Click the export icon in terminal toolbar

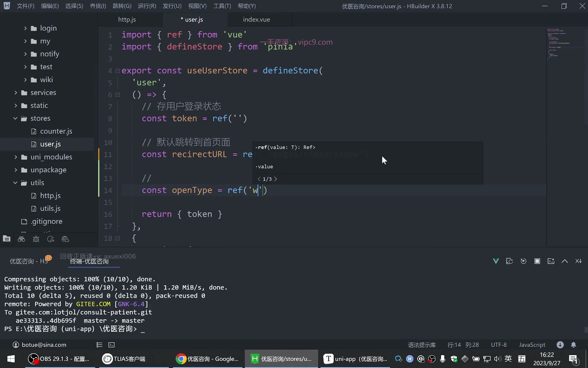510,261
